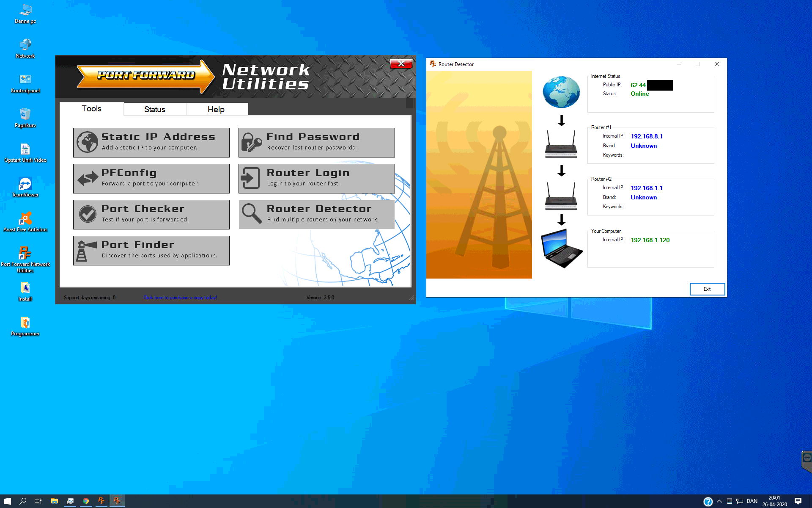Viewport: 812px width, 508px height.
Task: Select the Netværk desktop icon
Action: click(25, 48)
